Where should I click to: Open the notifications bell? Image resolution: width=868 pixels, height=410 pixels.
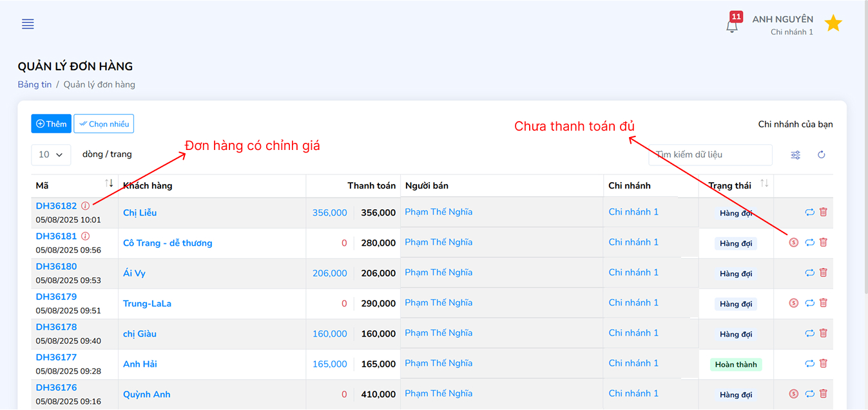(x=732, y=26)
